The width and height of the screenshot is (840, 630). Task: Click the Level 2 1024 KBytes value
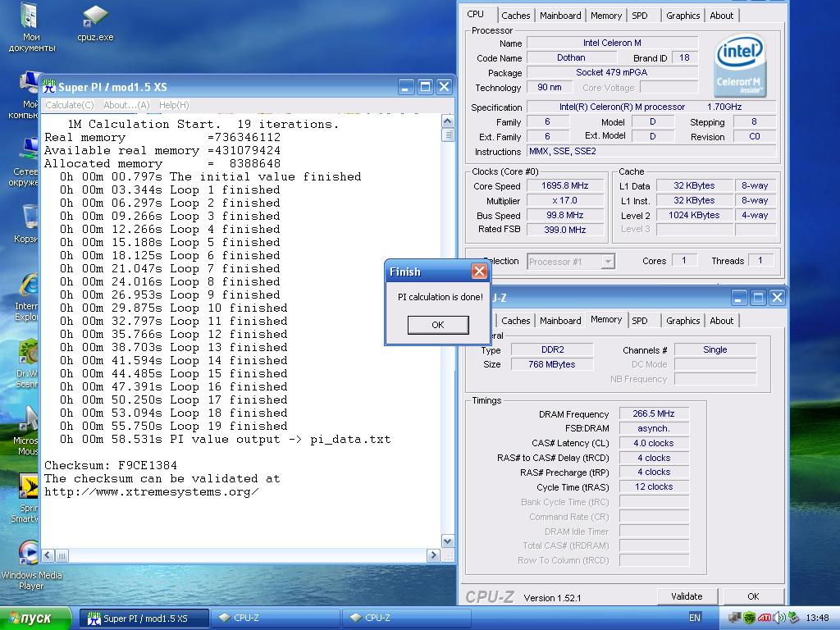[x=694, y=215]
